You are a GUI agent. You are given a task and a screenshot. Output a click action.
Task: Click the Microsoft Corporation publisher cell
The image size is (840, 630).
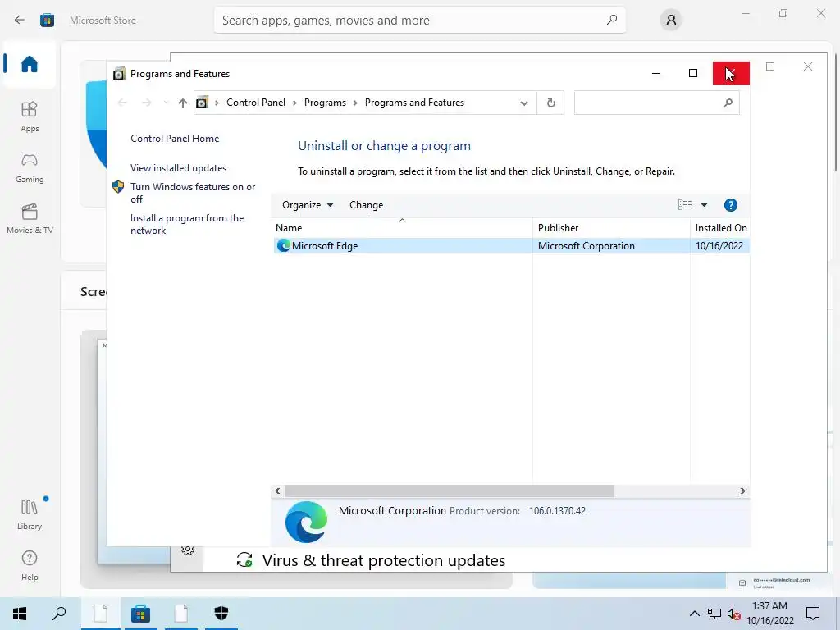586,246
